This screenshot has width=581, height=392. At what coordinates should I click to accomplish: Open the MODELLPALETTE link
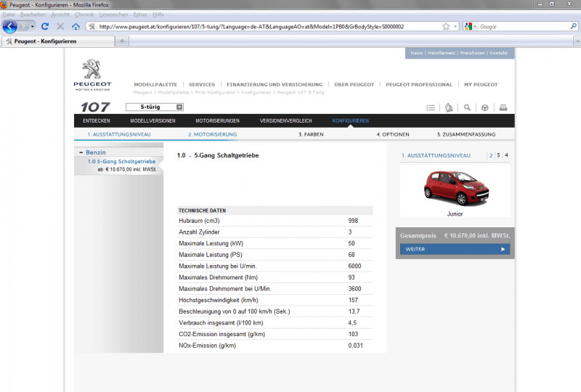click(x=155, y=84)
